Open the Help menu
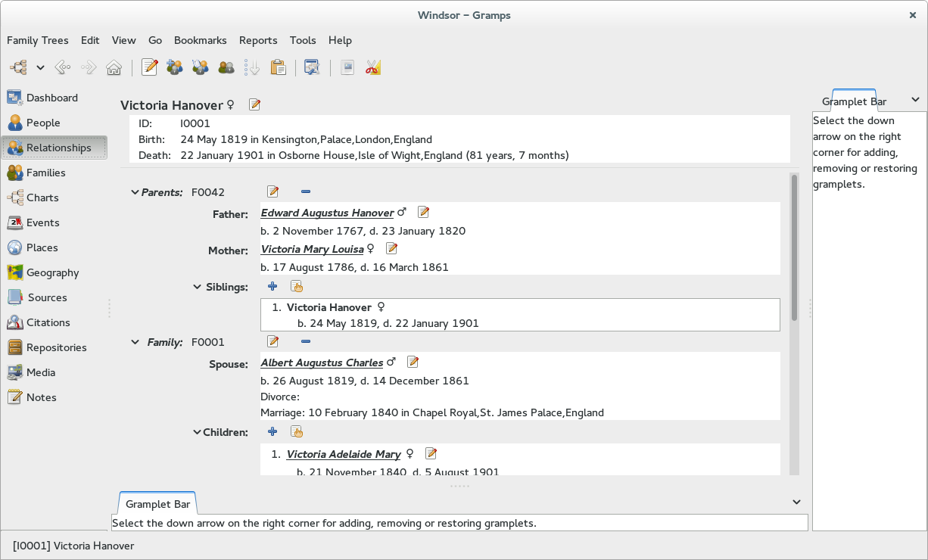This screenshot has width=928, height=560. coord(340,40)
